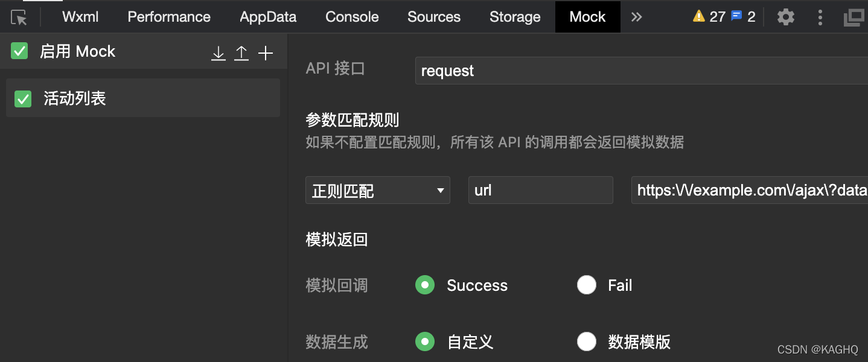Switch to the AppData tab

click(x=267, y=17)
